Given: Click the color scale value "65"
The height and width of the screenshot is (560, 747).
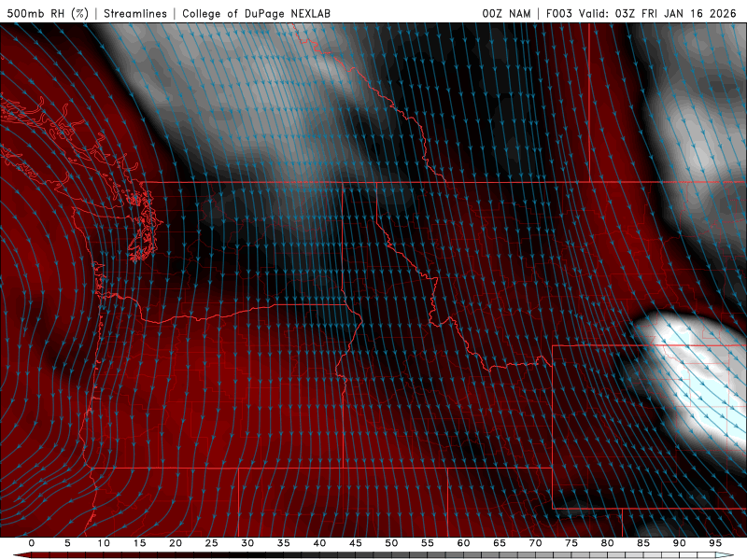Looking at the screenshot, I should click(x=500, y=543).
